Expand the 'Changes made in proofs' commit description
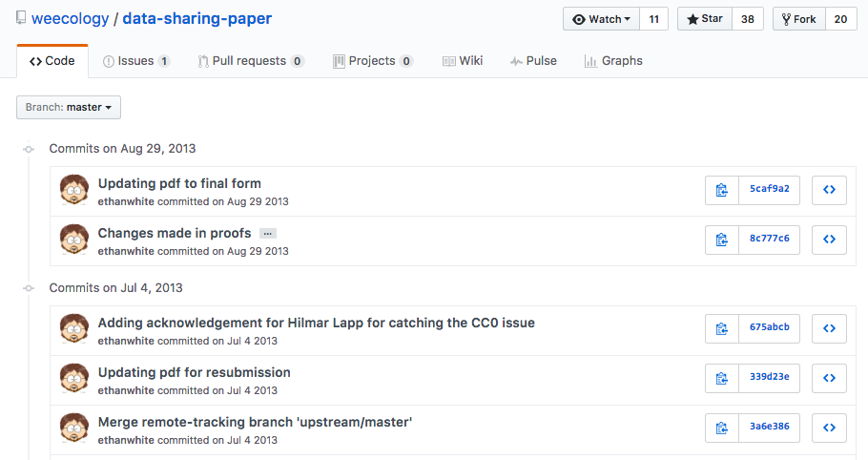Viewport: 868px width, 460px height. coord(267,234)
